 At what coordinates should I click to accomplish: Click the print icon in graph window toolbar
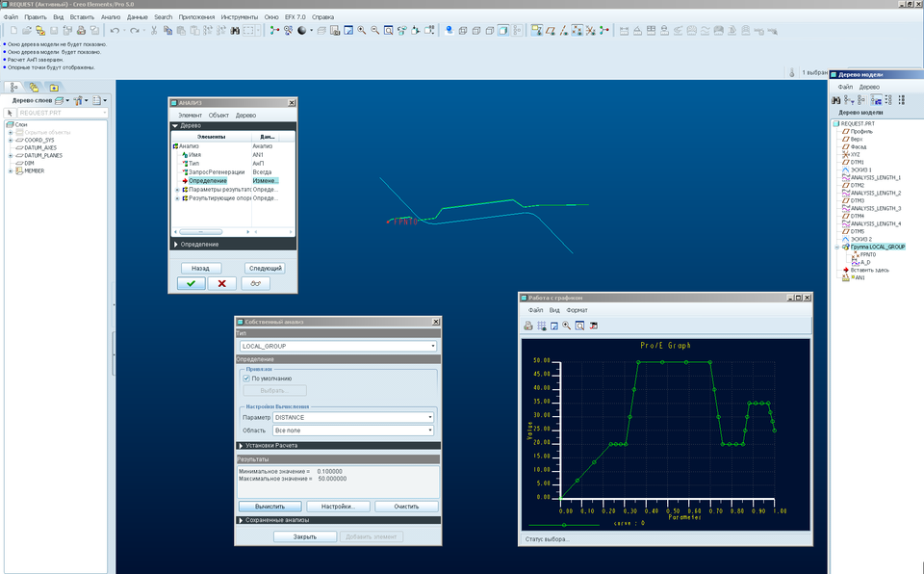pos(528,327)
